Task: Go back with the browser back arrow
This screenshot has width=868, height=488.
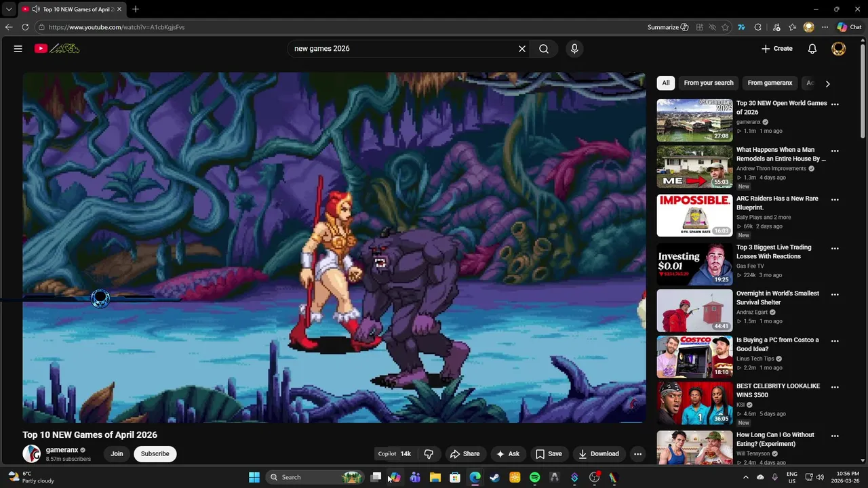Action: (9, 27)
